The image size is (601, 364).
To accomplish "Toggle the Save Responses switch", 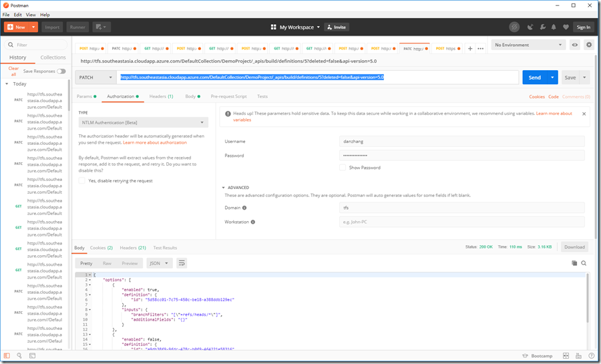I will tap(61, 71).
